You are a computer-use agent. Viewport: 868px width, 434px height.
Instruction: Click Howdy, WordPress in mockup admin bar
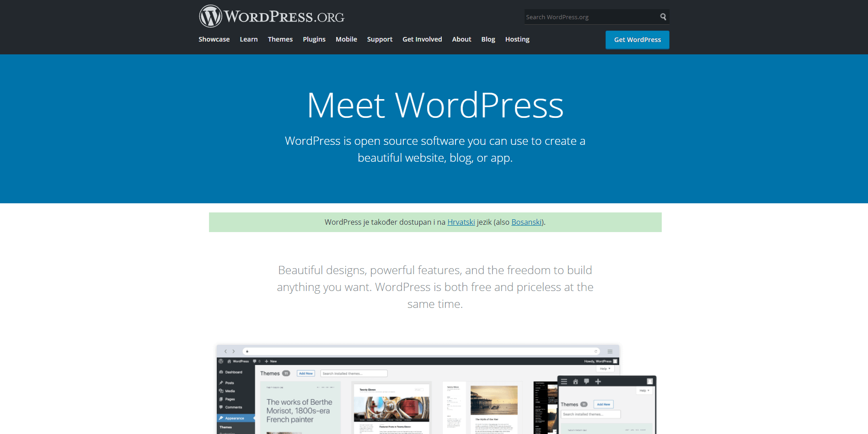600,361
